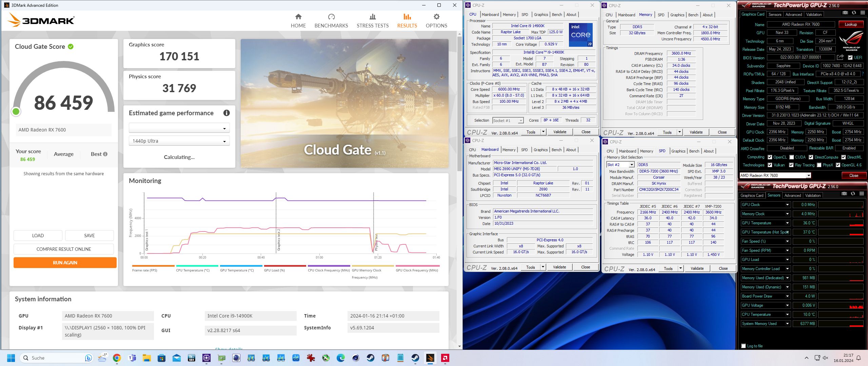
Task: Toggle the UEFI checkbox in GPU-Z
Action: click(850, 58)
